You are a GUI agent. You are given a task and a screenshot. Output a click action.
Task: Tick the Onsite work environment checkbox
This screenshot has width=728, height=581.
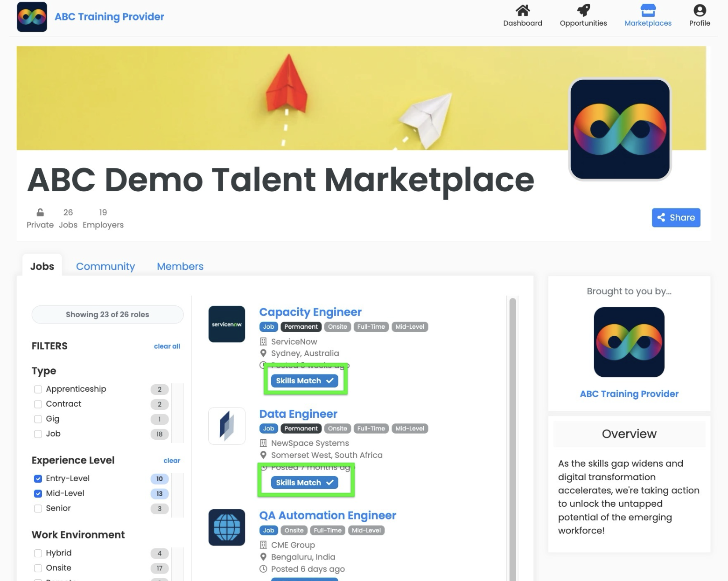point(38,568)
